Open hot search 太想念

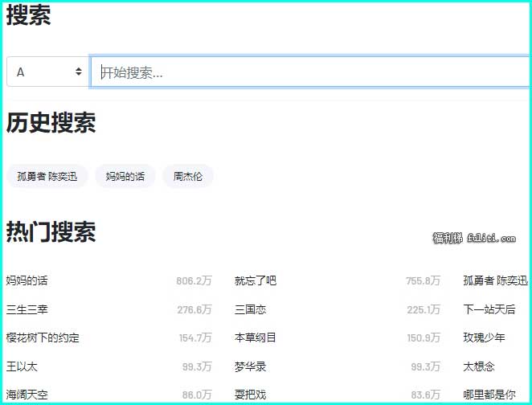479,366
